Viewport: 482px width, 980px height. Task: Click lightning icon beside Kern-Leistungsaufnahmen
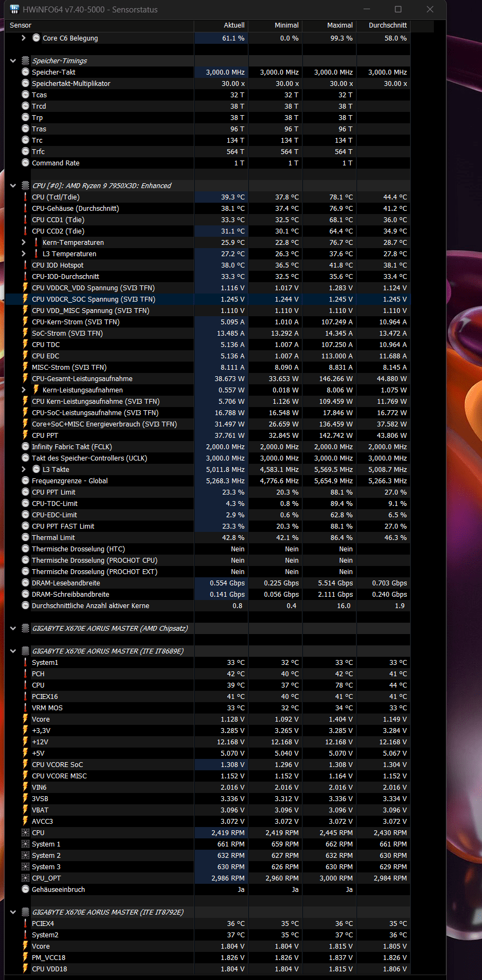point(36,390)
